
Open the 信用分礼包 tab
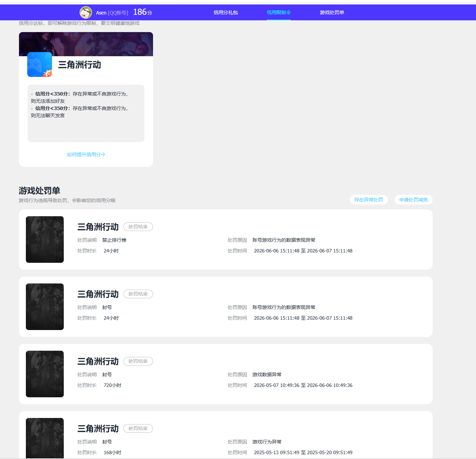coord(226,12)
